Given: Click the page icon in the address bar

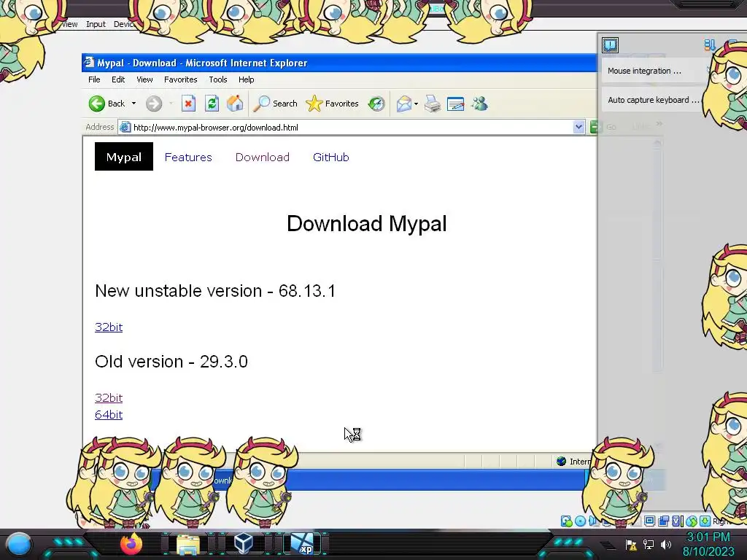Looking at the screenshot, I should [125, 127].
